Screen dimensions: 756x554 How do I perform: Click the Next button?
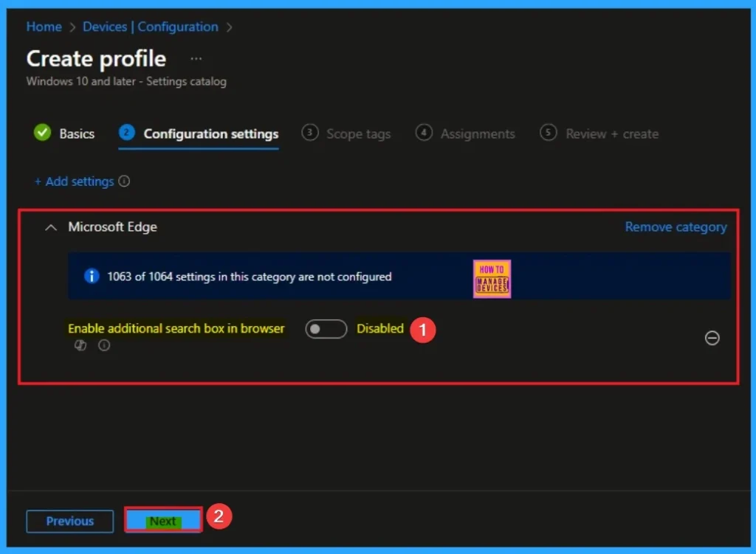pos(163,521)
